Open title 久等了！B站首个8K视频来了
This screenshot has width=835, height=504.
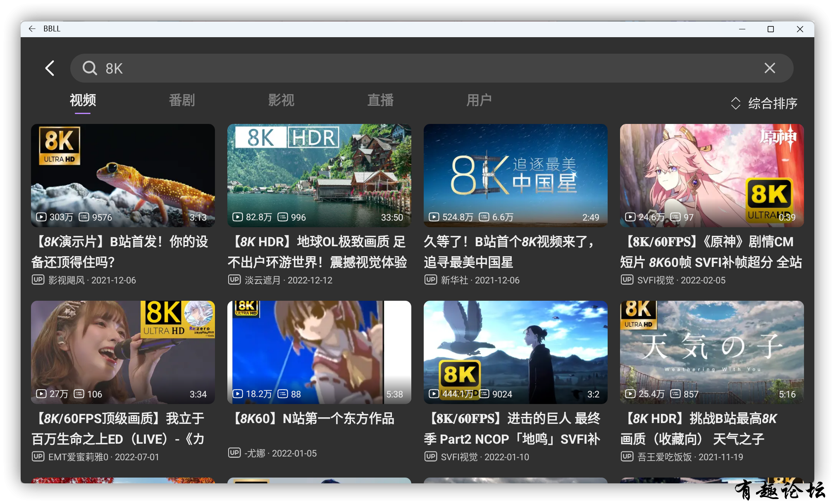click(510, 252)
